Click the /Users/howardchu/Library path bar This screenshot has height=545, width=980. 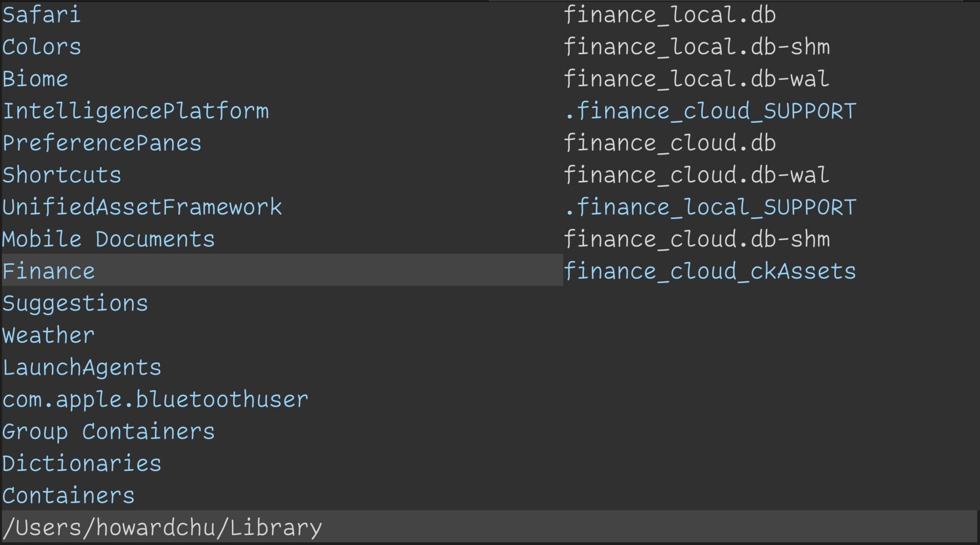click(162, 528)
